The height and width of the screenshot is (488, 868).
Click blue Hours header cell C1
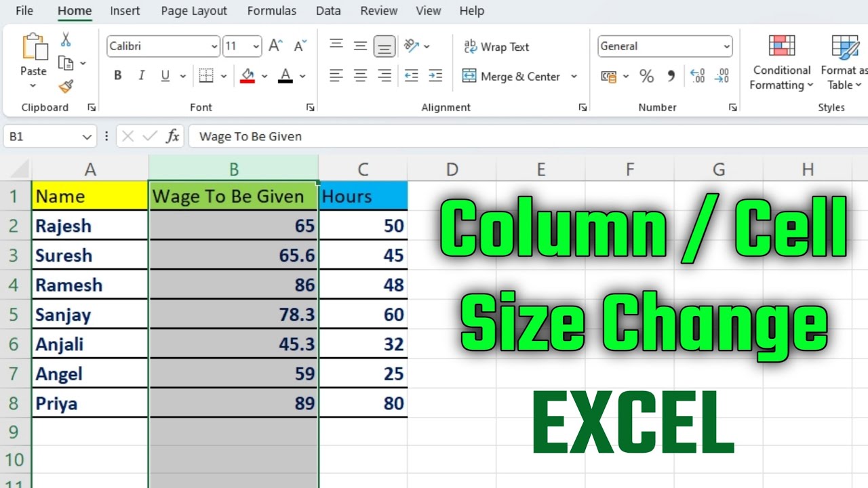pyautogui.click(x=363, y=196)
